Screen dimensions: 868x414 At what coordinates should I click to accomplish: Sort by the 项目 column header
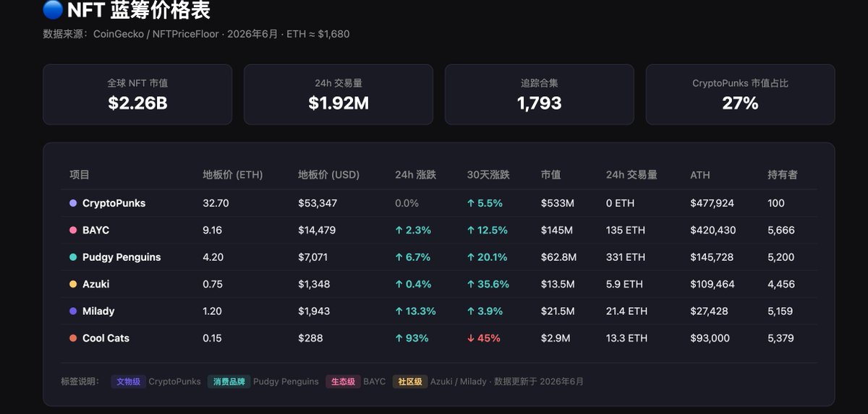(80, 175)
